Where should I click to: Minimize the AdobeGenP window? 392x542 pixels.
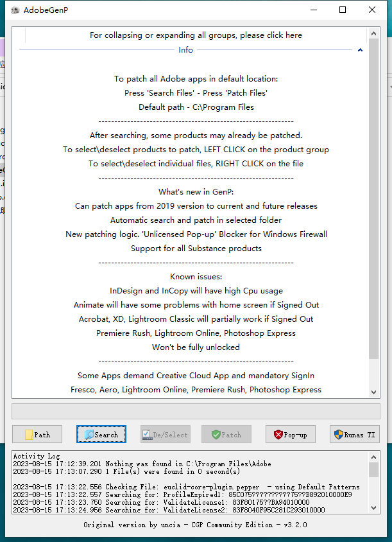click(x=314, y=10)
